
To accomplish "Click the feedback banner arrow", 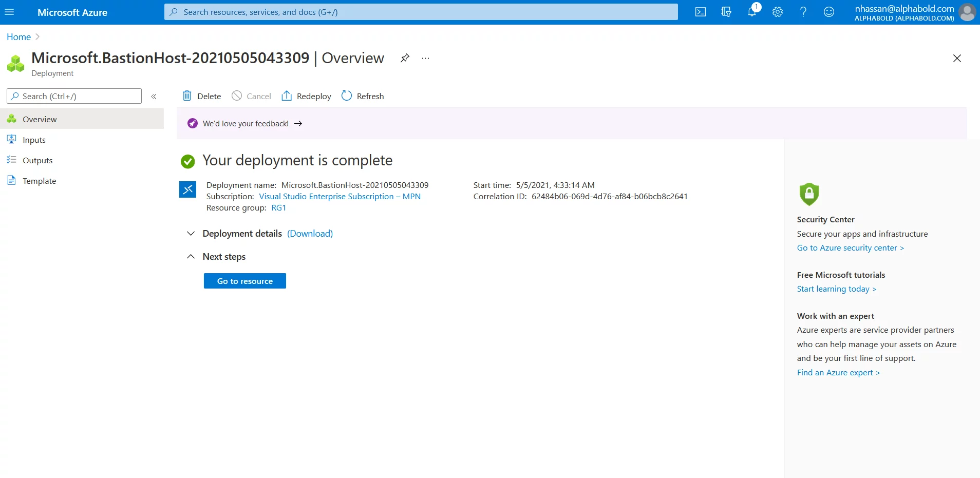I will coord(298,124).
